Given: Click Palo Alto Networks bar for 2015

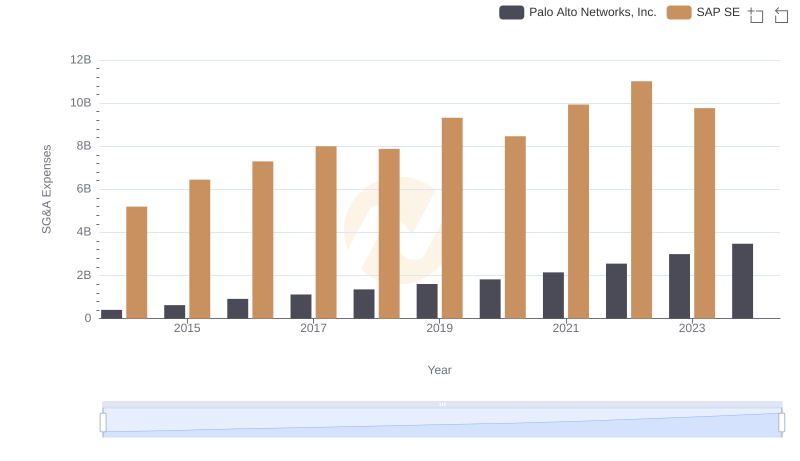Looking at the screenshot, I should pos(174,312).
